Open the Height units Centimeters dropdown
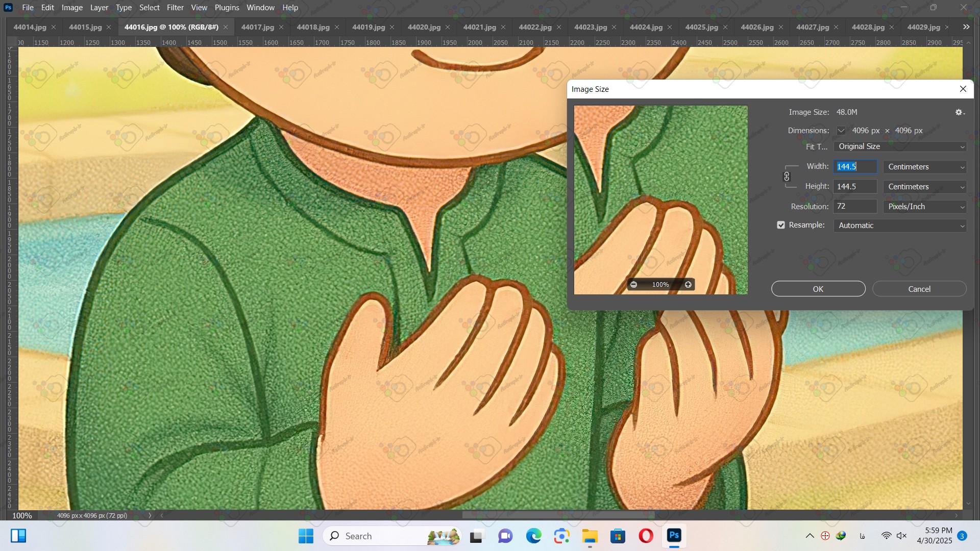 click(x=925, y=187)
